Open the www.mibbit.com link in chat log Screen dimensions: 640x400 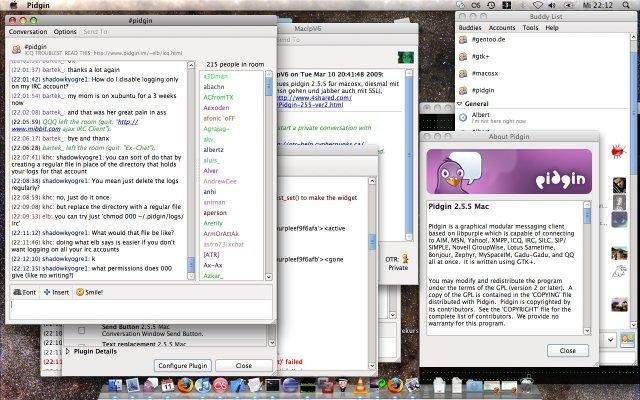36,129
